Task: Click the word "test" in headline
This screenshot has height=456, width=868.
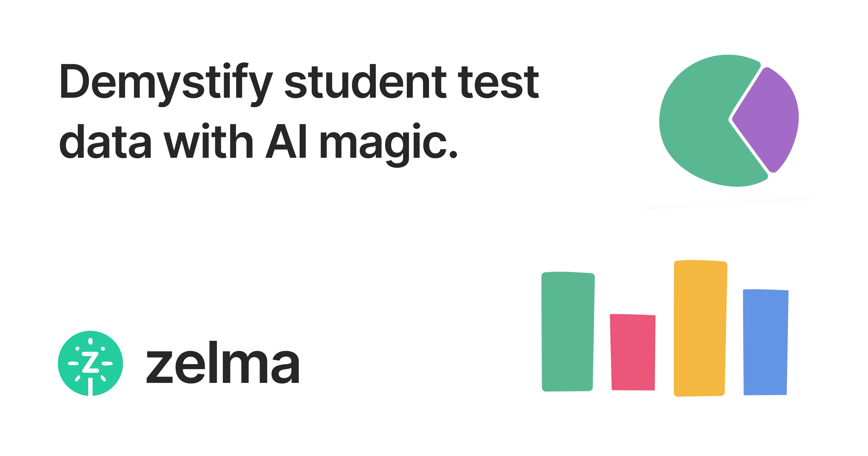Action: [498, 83]
